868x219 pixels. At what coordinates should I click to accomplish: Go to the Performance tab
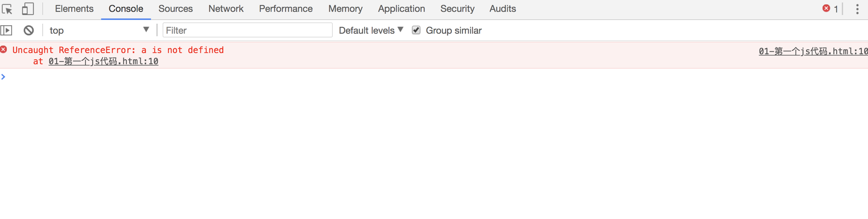click(286, 9)
